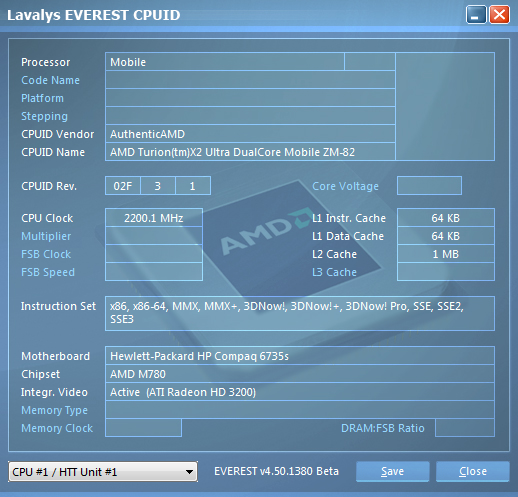
Task: Click the AMD M780 chipset value
Action: (x=300, y=374)
